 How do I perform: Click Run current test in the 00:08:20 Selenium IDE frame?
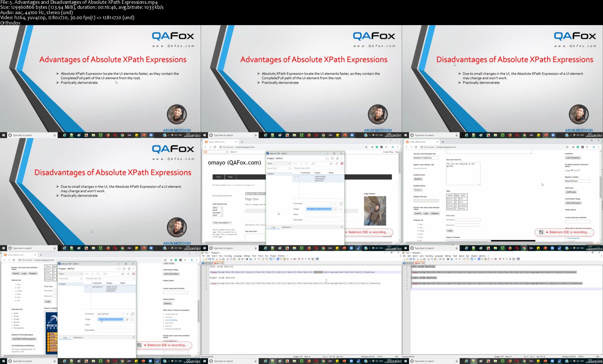coord(301,163)
